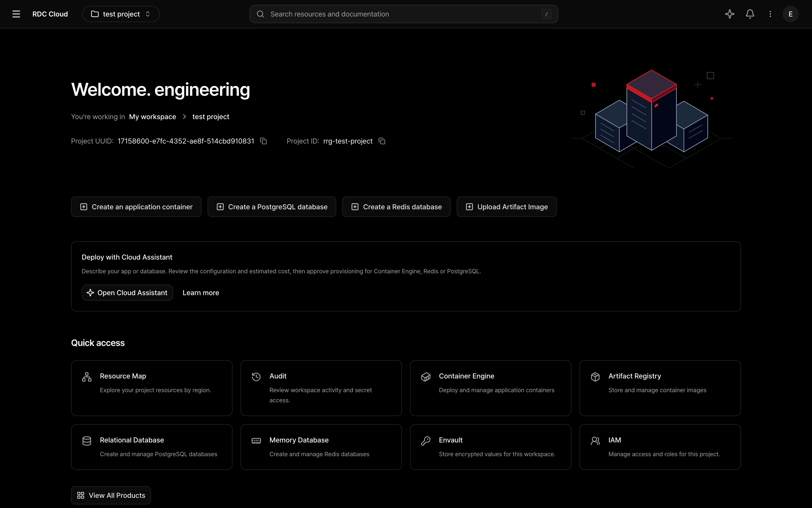Copy the Project ID rrg-test-project
Image resolution: width=812 pixels, height=508 pixels.
coord(382,141)
